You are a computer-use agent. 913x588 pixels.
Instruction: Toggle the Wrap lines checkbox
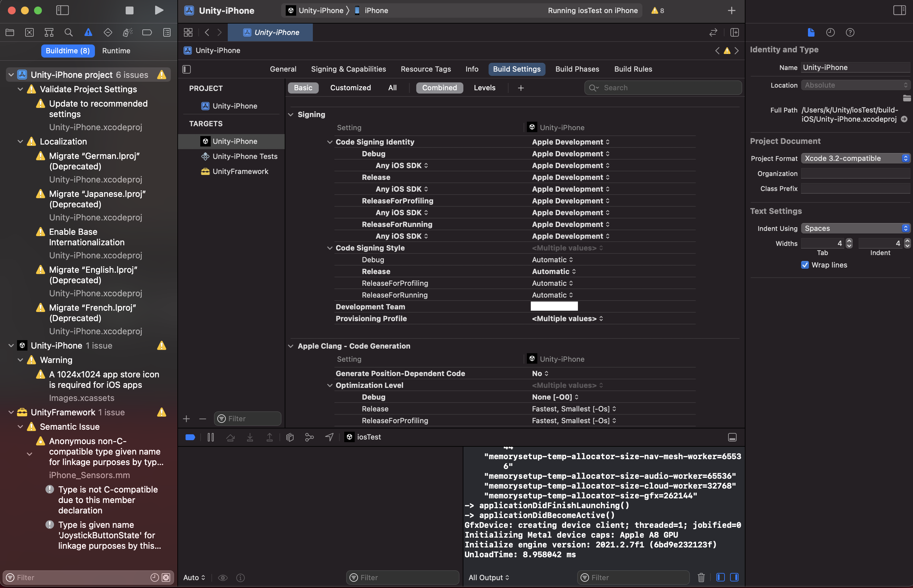(x=804, y=265)
